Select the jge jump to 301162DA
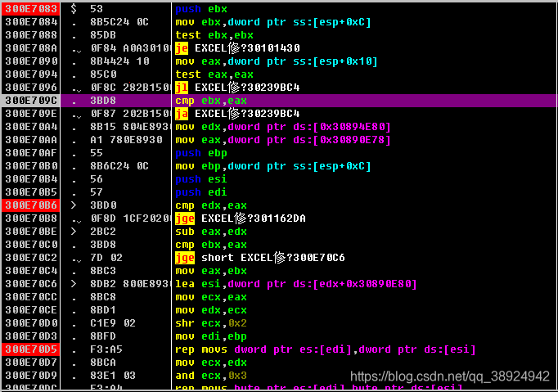This screenshot has height=392, width=558. [241, 219]
